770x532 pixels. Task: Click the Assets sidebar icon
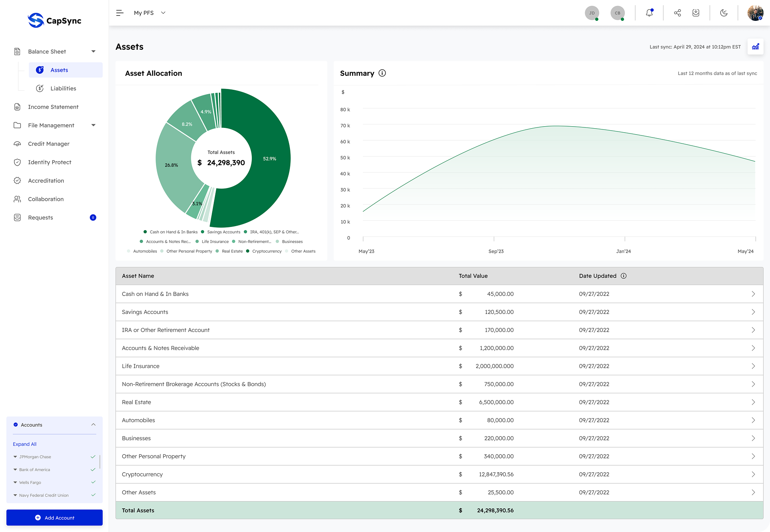pyautogui.click(x=40, y=70)
